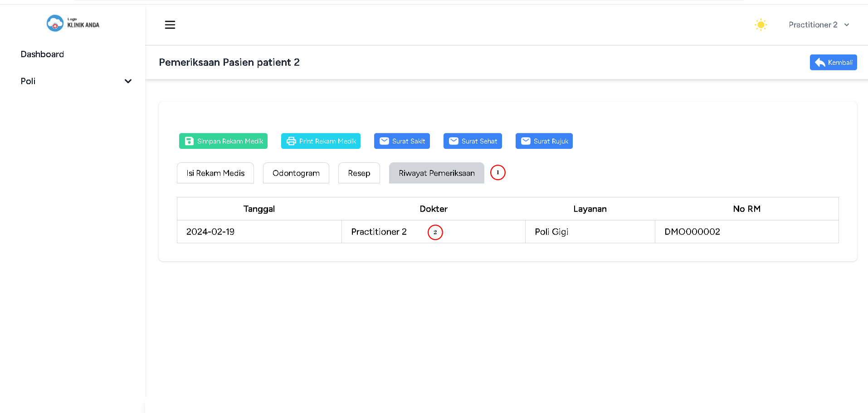
Task: Click the 2024-02-19 date cell
Action: point(210,232)
